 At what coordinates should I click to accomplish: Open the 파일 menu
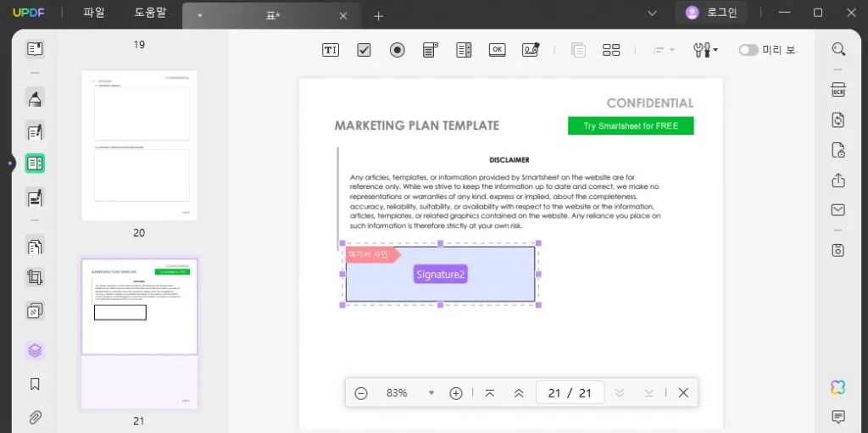(x=94, y=13)
